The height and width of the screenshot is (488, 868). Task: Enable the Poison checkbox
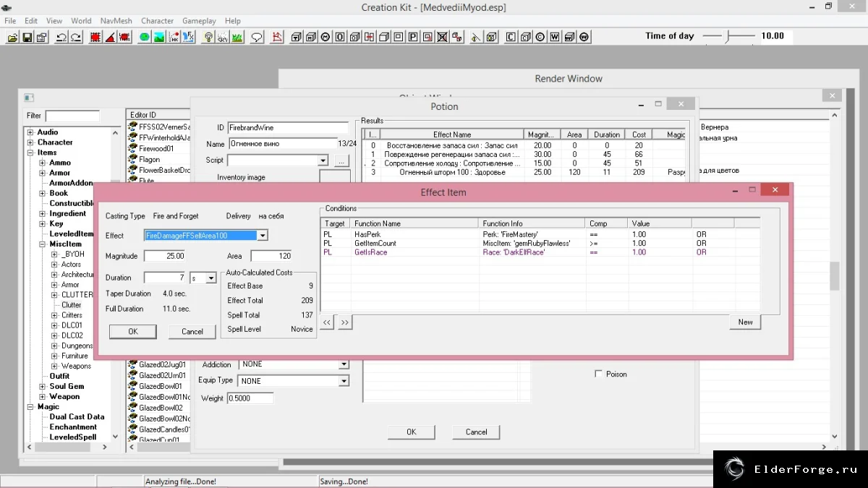(x=598, y=374)
